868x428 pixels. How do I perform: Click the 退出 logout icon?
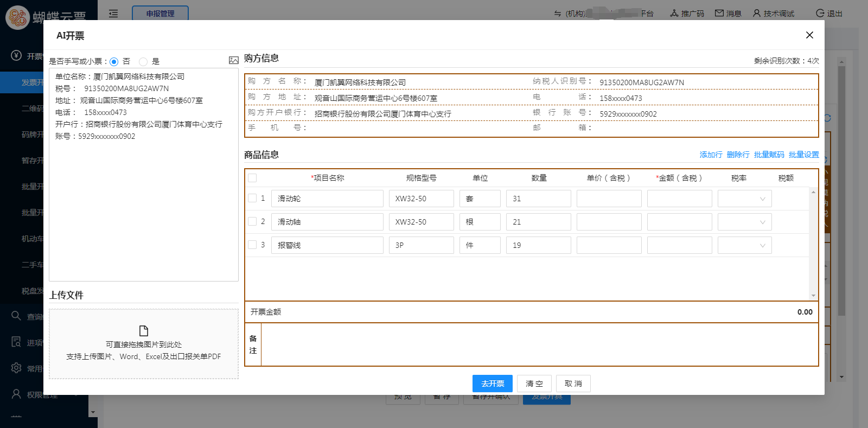coord(820,13)
